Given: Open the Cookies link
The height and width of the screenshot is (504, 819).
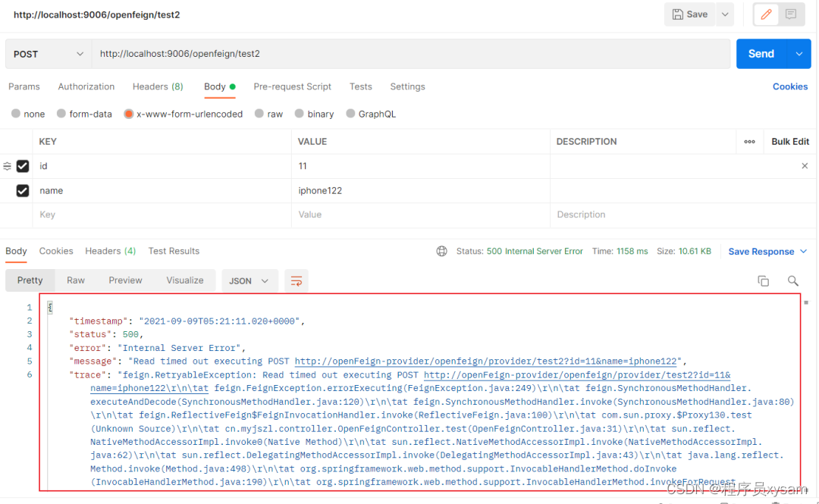Looking at the screenshot, I should click(789, 86).
